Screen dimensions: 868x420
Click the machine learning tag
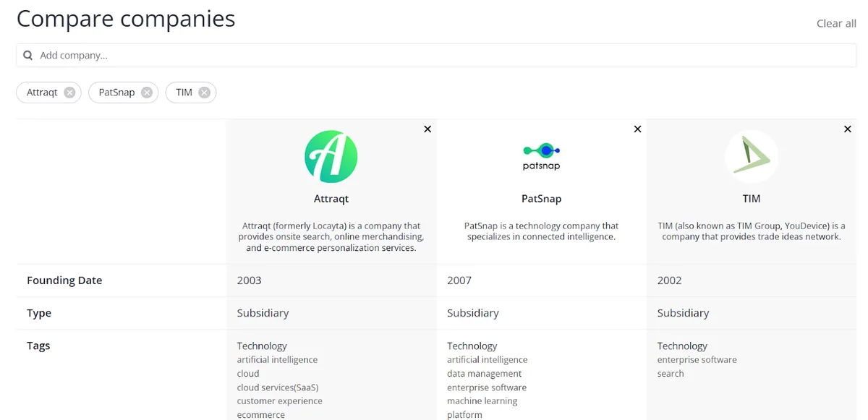click(x=482, y=401)
